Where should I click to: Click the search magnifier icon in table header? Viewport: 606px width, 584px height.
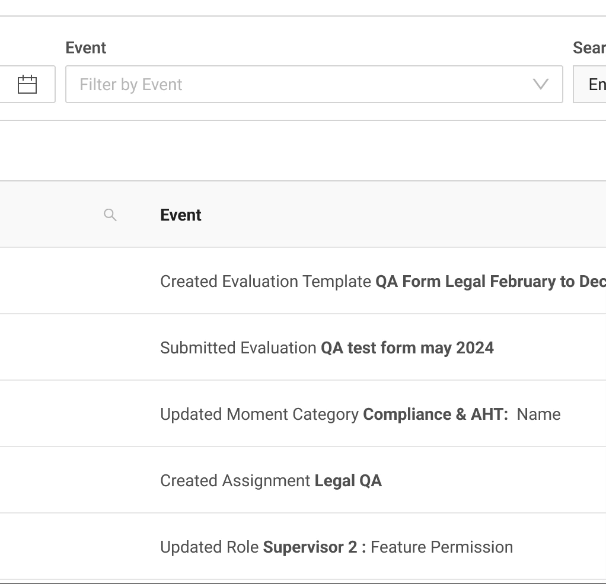[x=110, y=215]
